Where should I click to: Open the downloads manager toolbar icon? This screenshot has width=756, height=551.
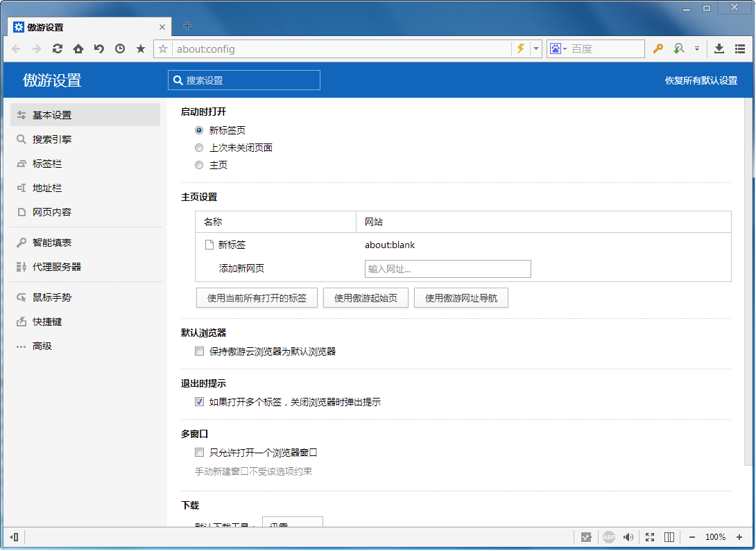718,49
